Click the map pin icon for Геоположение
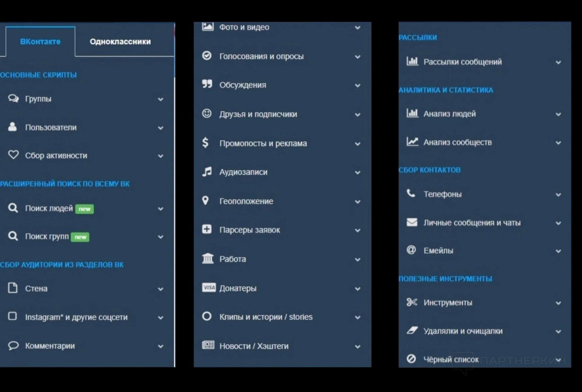The width and height of the screenshot is (582, 392). coord(206,201)
